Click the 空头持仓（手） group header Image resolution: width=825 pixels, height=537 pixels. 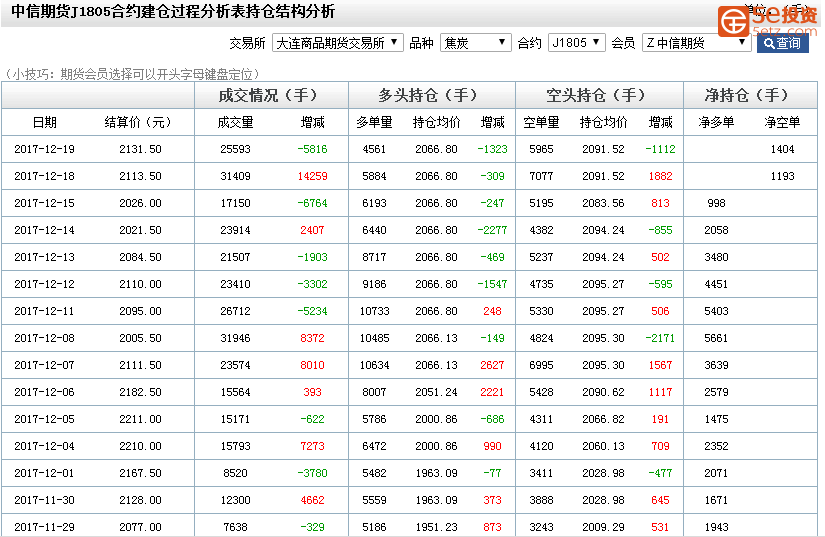pos(599,95)
